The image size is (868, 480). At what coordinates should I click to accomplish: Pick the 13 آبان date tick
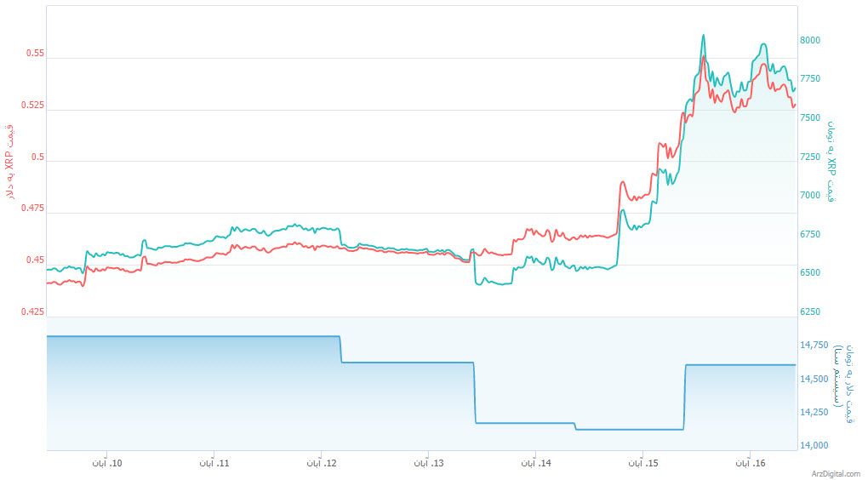[428, 464]
